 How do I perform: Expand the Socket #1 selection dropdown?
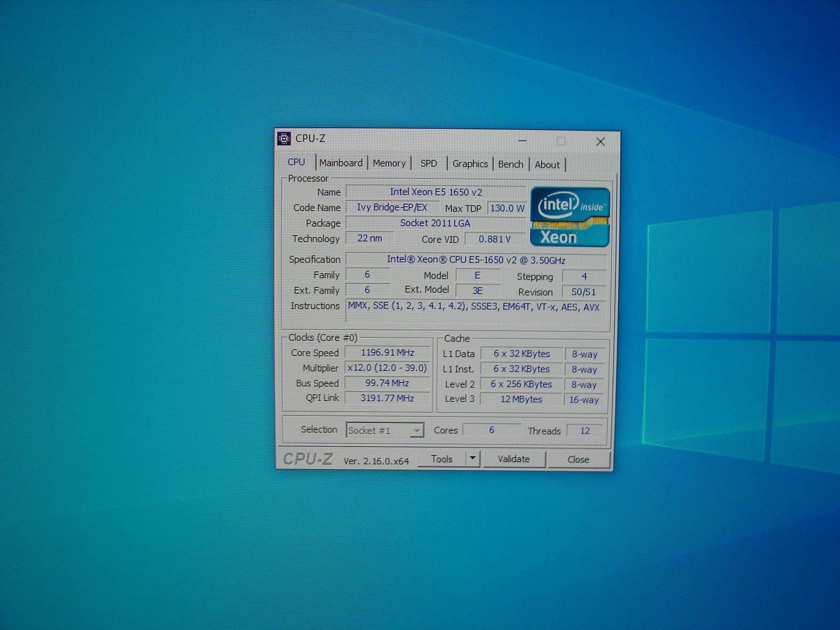416,431
